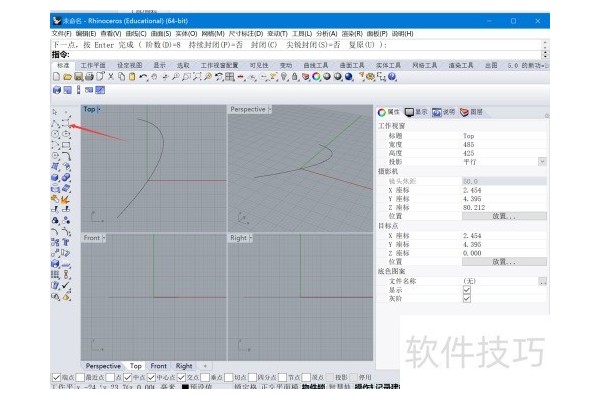This screenshot has height=400, width=600.
Task: Toggle the 端点 (End) osnap checkbox
Action: click(56, 377)
